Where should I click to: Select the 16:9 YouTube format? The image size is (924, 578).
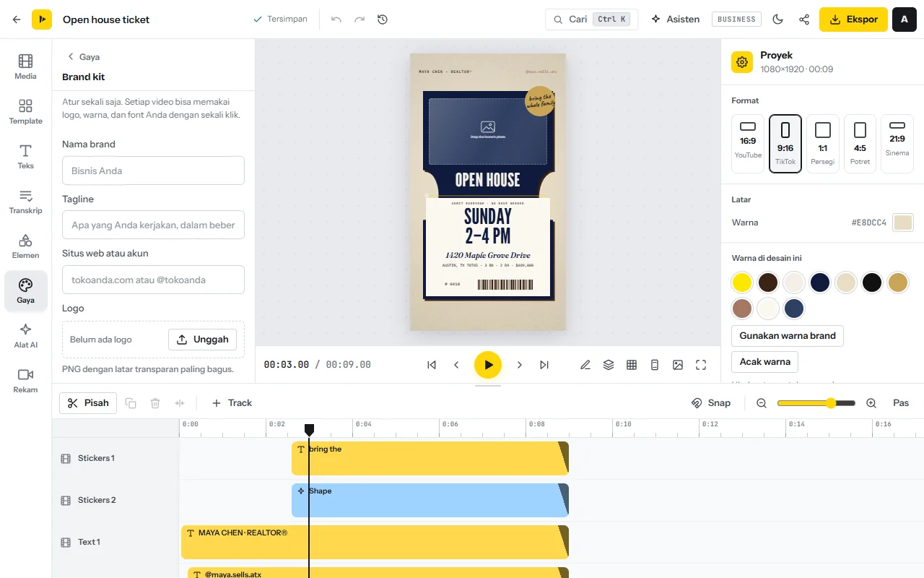click(748, 144)
